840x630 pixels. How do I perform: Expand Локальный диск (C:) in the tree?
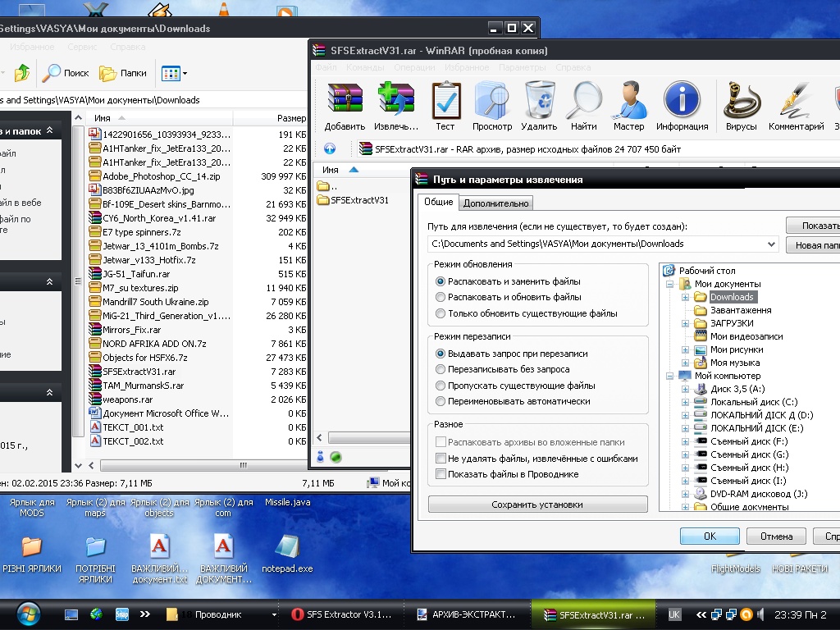685,402
